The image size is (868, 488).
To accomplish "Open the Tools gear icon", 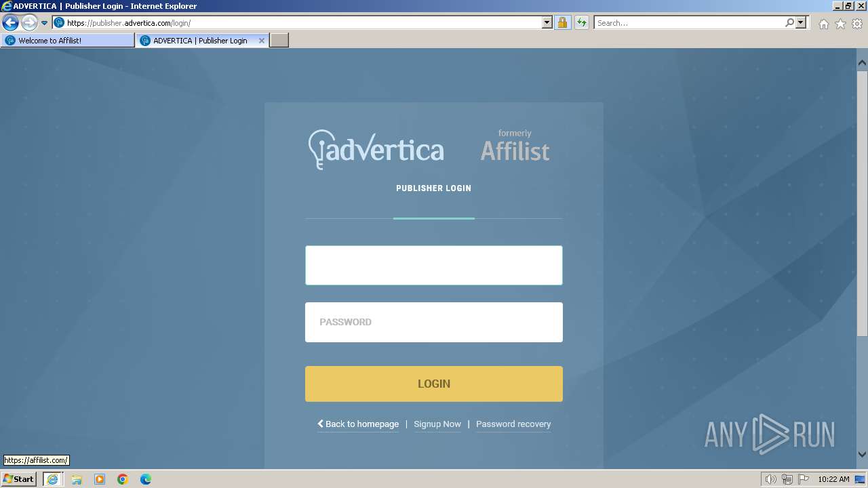I will (857, 24).
